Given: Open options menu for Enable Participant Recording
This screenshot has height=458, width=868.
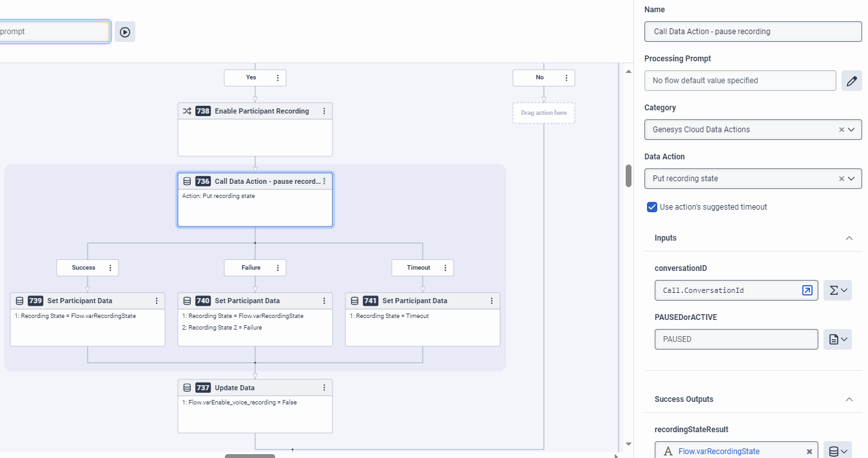Looking at the screenshot, I should 324,111.
